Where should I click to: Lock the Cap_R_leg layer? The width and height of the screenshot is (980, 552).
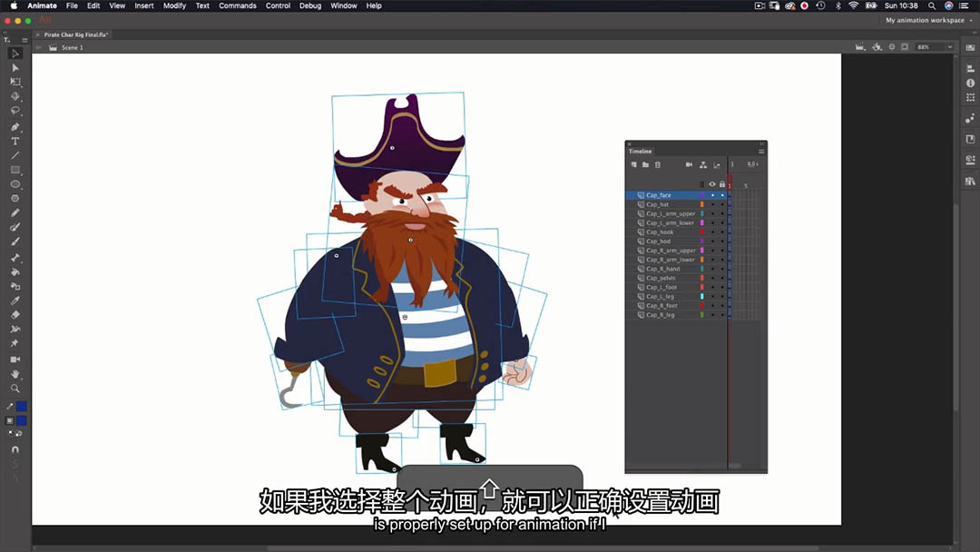click(722, 315)
